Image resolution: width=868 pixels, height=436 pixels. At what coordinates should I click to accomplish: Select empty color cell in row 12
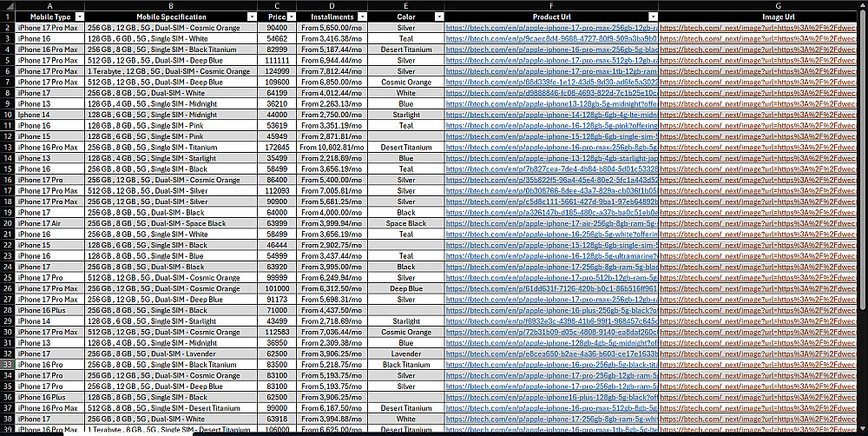(x=405, y=136)
